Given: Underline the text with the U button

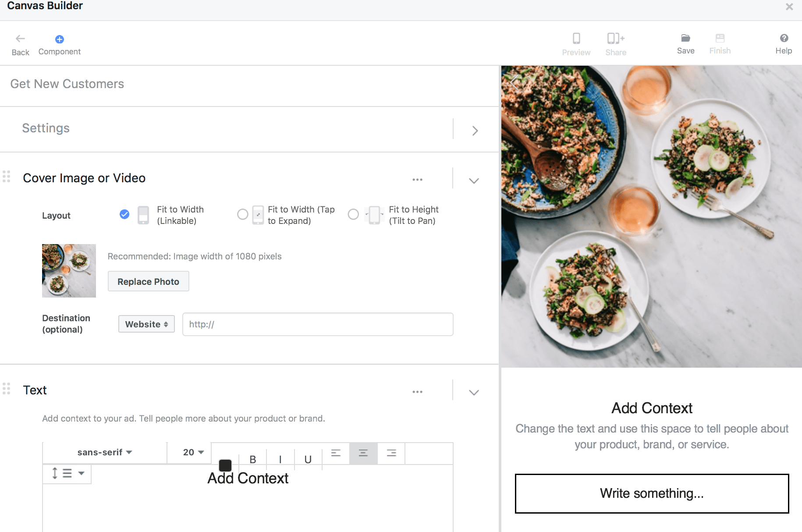Looking at the screenshot, I should [308, 459].
